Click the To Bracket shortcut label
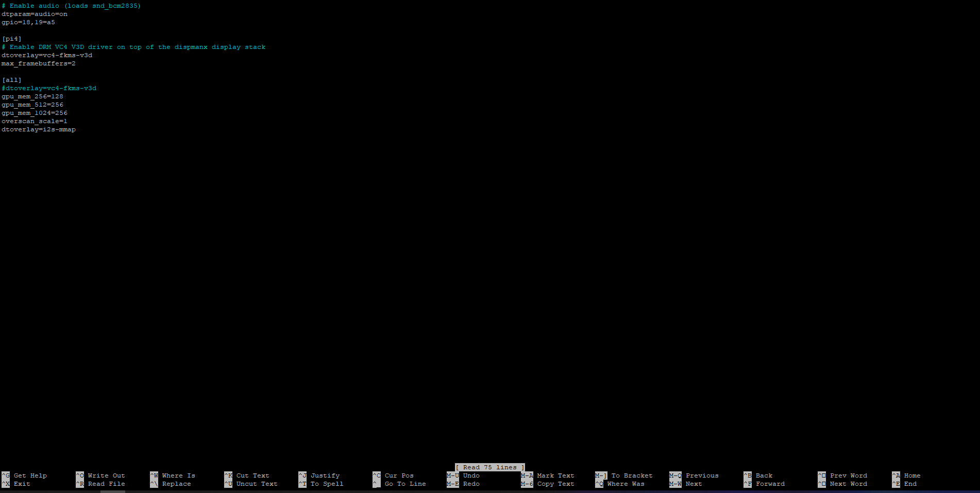The width and height of the screenshot is (980, 493). click(632, 475)
